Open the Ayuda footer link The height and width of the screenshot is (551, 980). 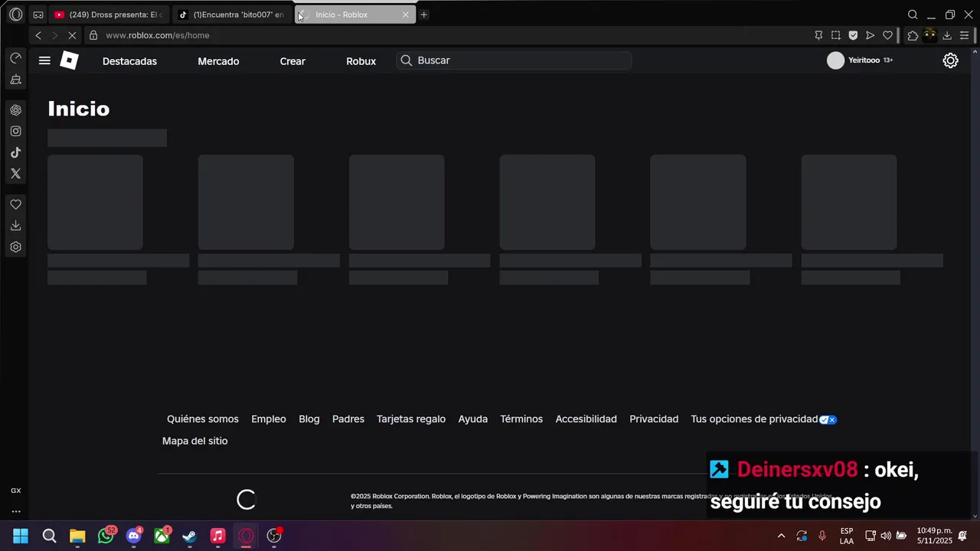473,419
